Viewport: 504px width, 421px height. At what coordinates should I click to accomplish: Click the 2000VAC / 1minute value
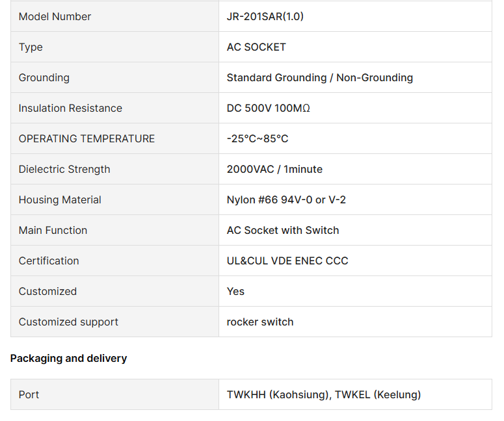(274, 169)
